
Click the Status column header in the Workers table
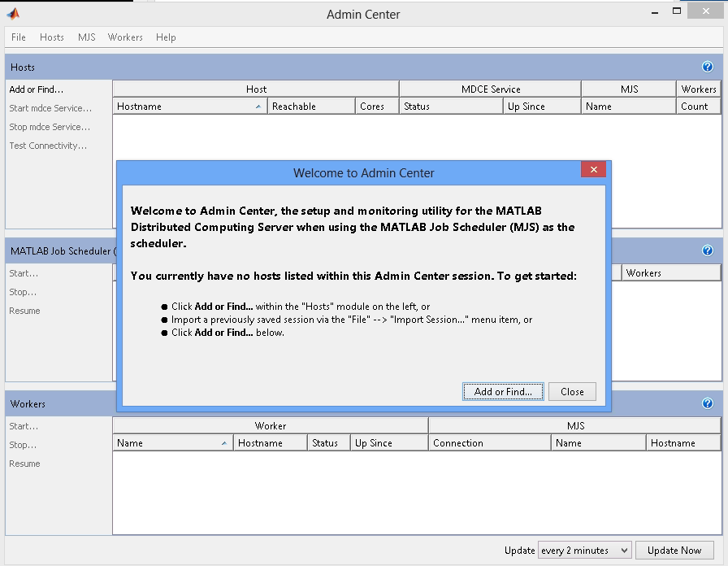[x=329, y=443]
